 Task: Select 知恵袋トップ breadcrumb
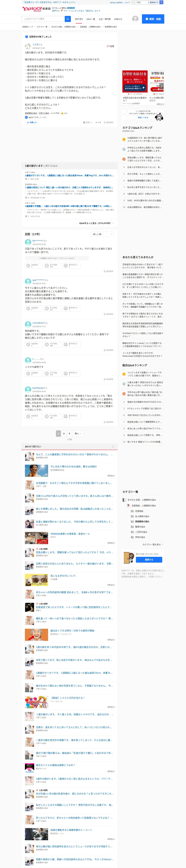pos(28,27)
